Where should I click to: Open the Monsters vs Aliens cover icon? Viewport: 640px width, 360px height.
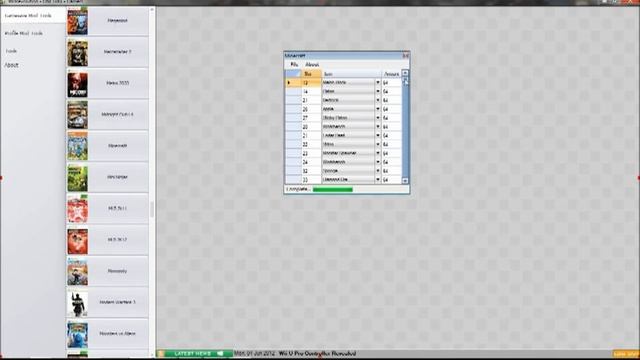point(77,334)
